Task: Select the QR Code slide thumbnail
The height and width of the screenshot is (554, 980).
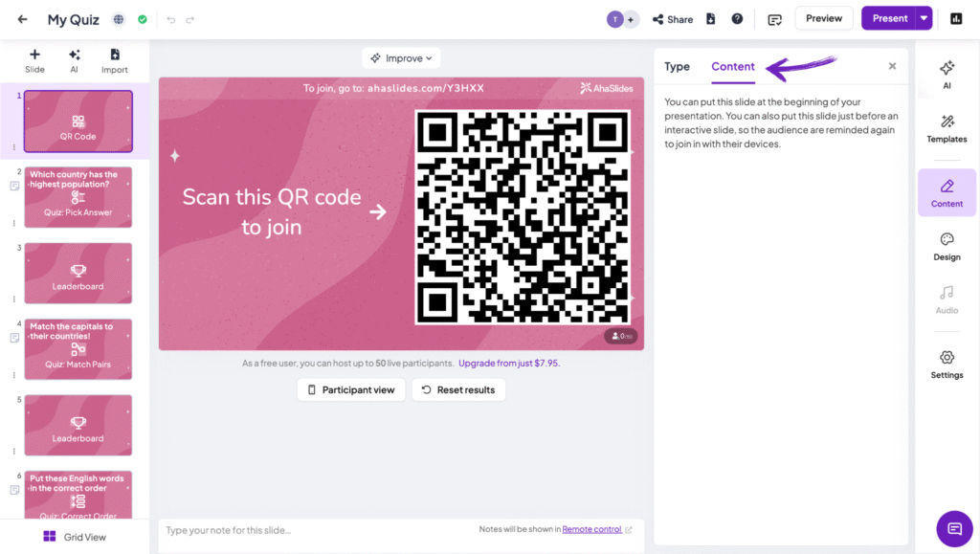Action: tap(78, 122)
